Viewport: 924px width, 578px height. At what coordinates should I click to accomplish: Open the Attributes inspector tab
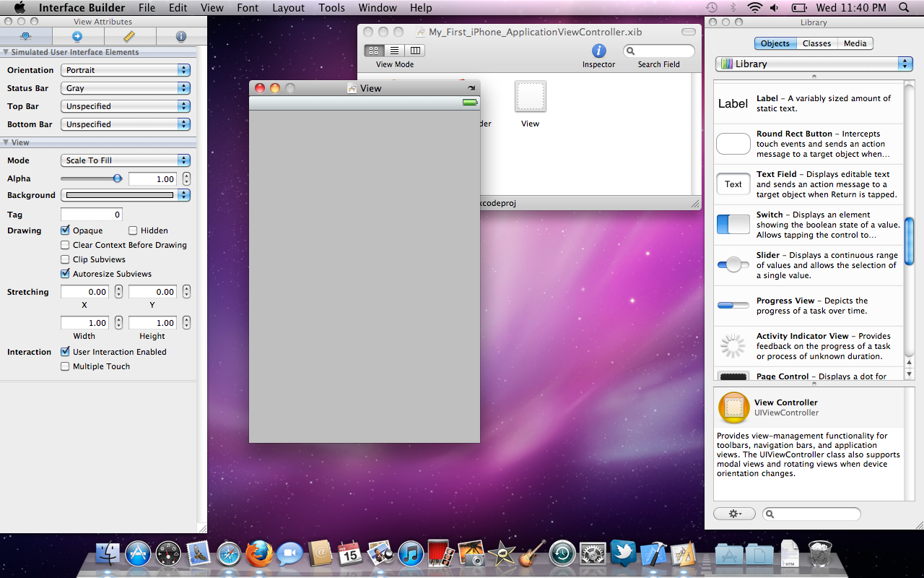(x=26, y=36)
